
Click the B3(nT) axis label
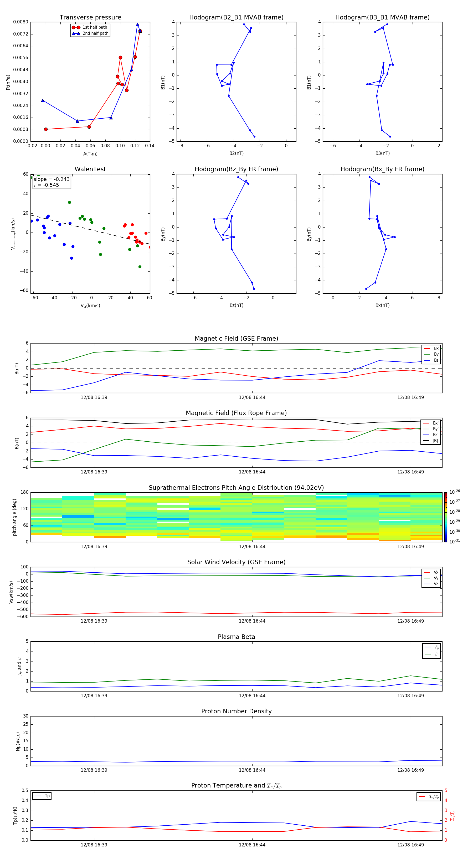pyautogui.click(x=382, y=153)
